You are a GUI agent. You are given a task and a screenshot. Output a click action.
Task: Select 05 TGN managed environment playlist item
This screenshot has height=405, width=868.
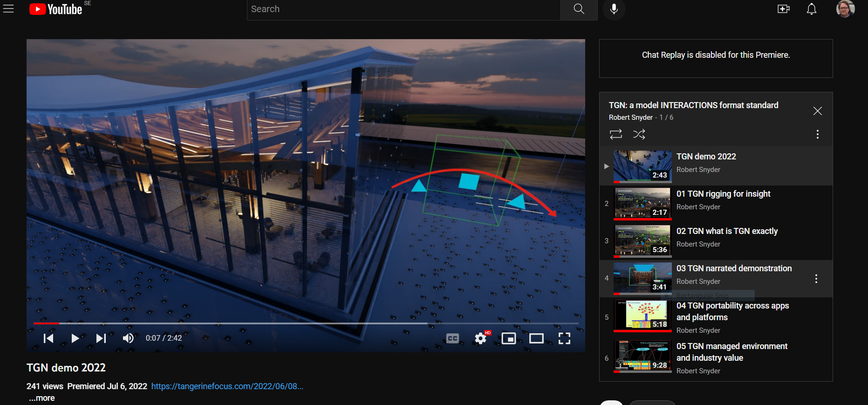click(731, 352)
